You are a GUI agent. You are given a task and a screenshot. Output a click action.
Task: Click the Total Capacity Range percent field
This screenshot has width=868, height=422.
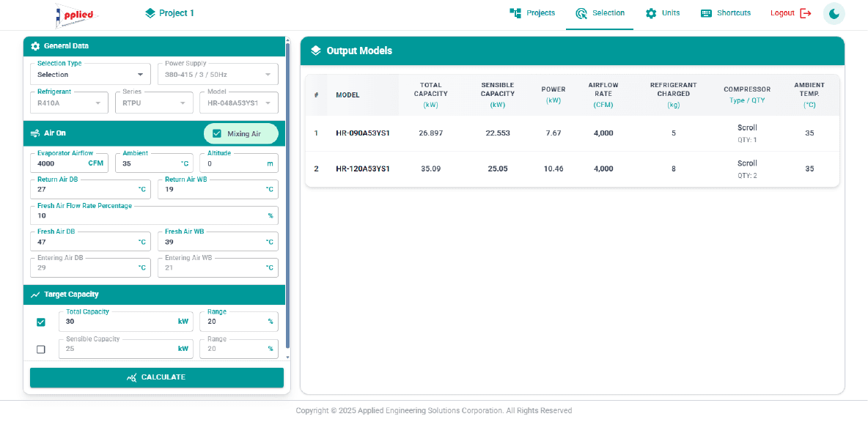239,322
